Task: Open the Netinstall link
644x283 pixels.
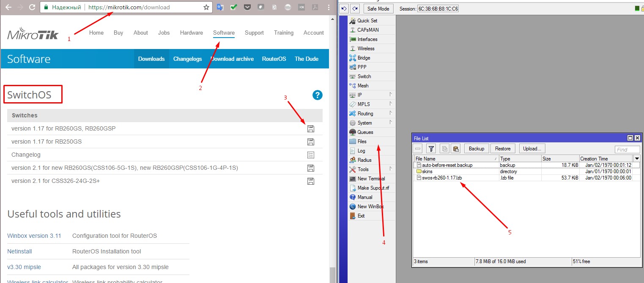Action: [x=19, y=251]
